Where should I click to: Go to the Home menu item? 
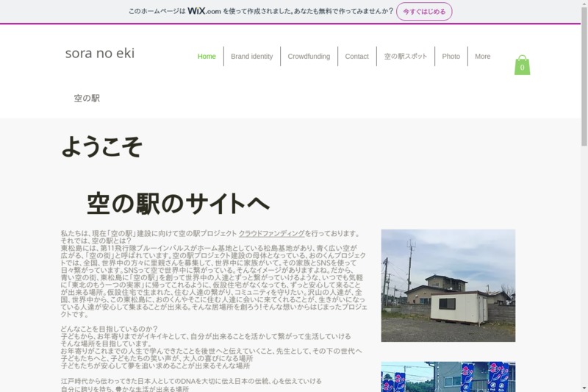(x=207, y=57)
